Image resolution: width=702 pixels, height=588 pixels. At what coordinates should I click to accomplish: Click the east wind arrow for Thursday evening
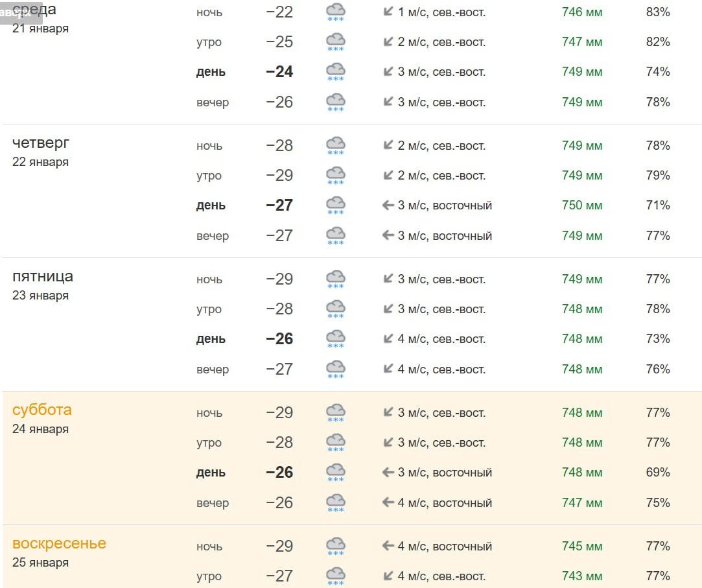click(x=388, y=235)
